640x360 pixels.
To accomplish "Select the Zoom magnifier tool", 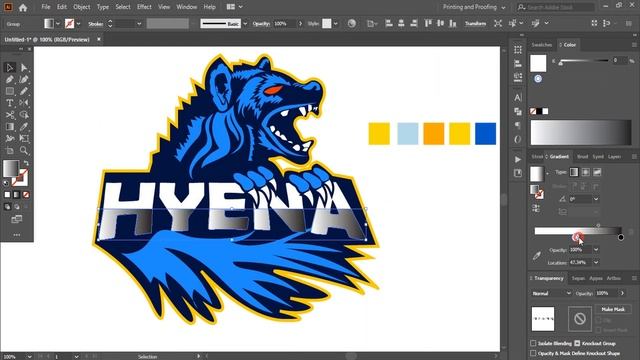I will tap(24, 150).
